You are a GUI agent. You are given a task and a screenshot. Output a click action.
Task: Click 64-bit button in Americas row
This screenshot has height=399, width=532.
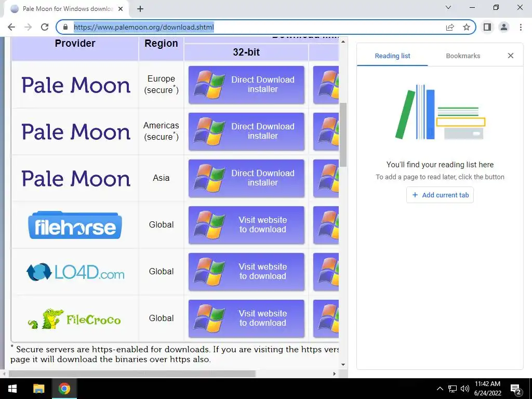click(326, 131)
